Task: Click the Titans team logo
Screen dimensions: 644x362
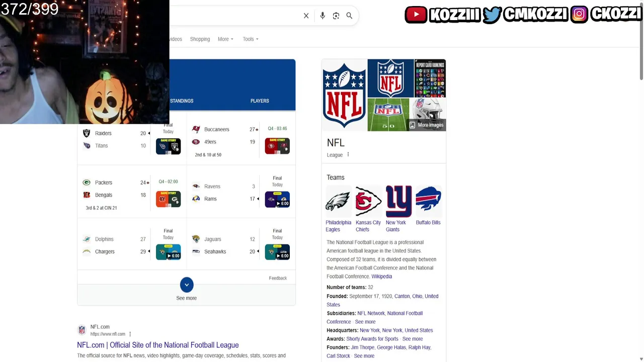Action: [x=87, y=146]
